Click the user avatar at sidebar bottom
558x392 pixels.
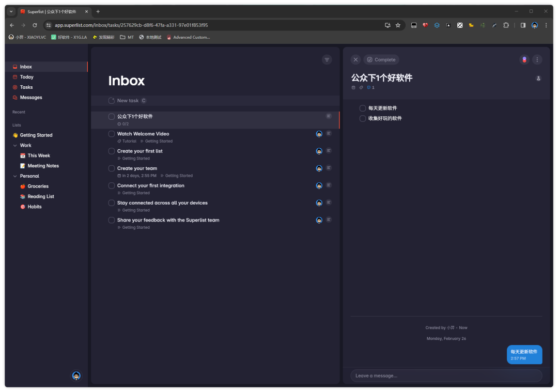click(x=76, y=376)
